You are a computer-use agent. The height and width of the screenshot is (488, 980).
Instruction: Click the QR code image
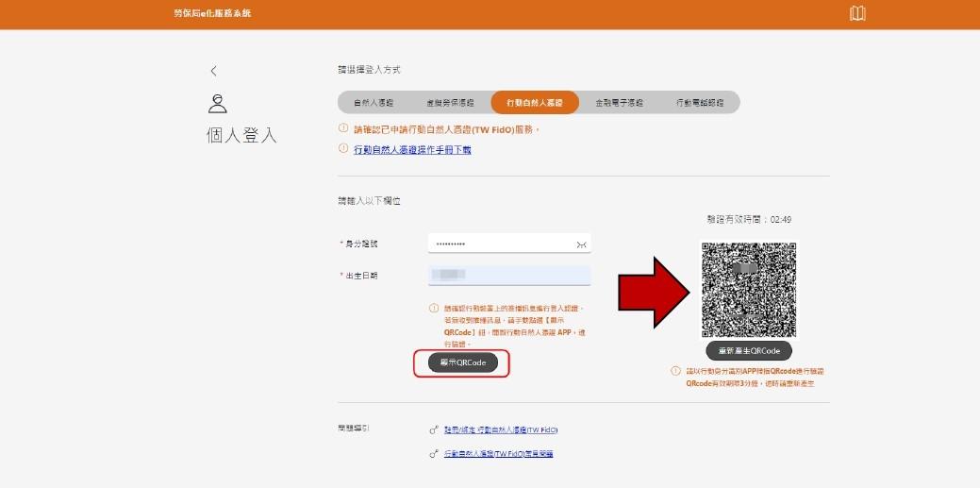pos(749,289)
